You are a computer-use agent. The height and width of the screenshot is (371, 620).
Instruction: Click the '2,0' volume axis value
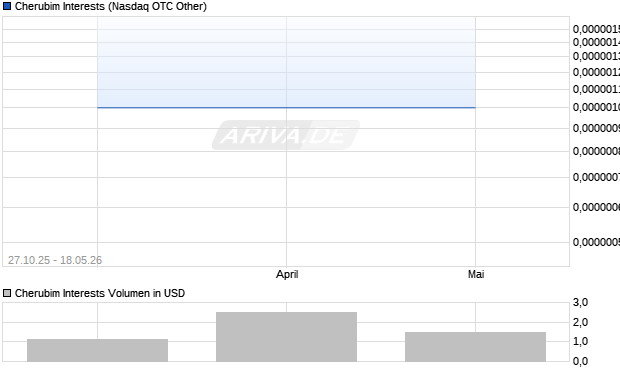coord(580,322)
